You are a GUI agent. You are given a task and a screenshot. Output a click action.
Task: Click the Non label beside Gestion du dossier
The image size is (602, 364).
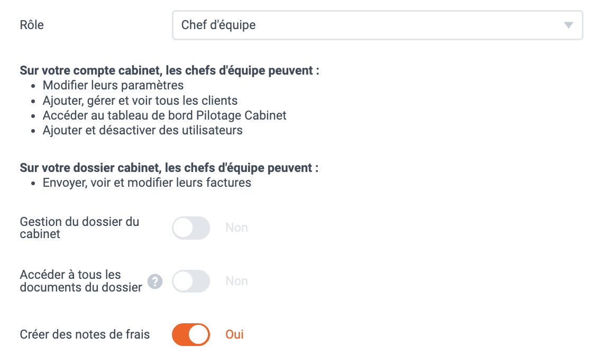(236, 228)
